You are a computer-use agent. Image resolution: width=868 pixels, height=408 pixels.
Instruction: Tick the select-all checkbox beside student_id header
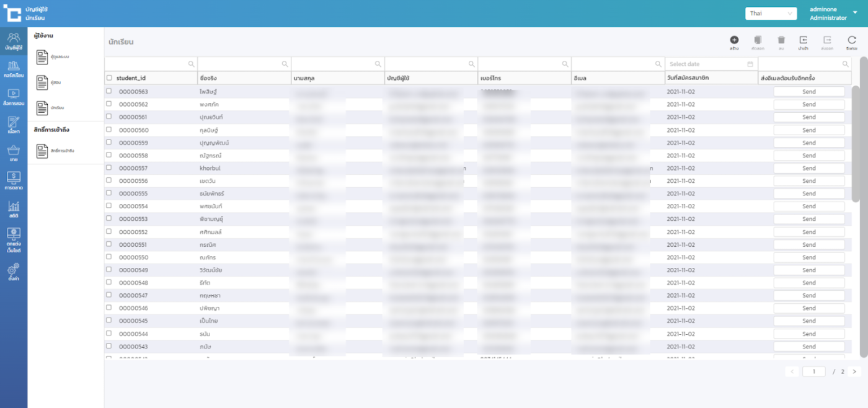(109, 78)
